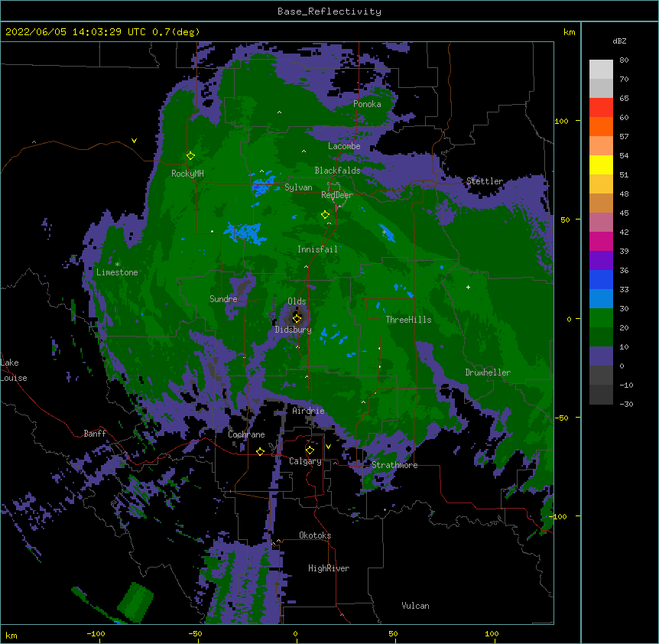Click the Olds label
The image size is (659, 644).
click(x=297, y=301)
